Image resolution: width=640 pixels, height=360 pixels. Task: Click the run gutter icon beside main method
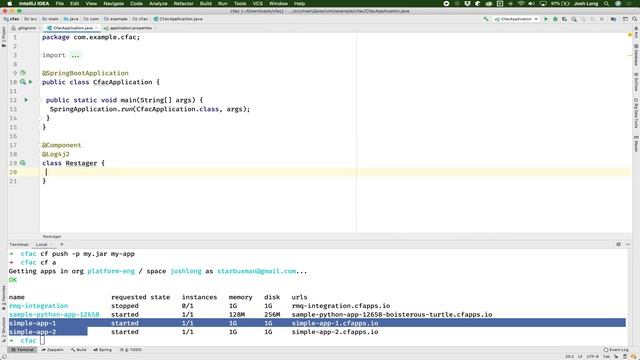pyautogui.click(x=26, y=100)
